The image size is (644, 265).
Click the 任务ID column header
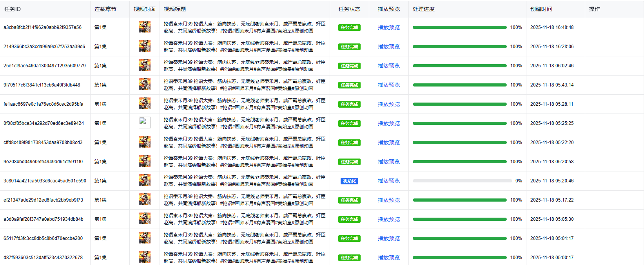13,9
